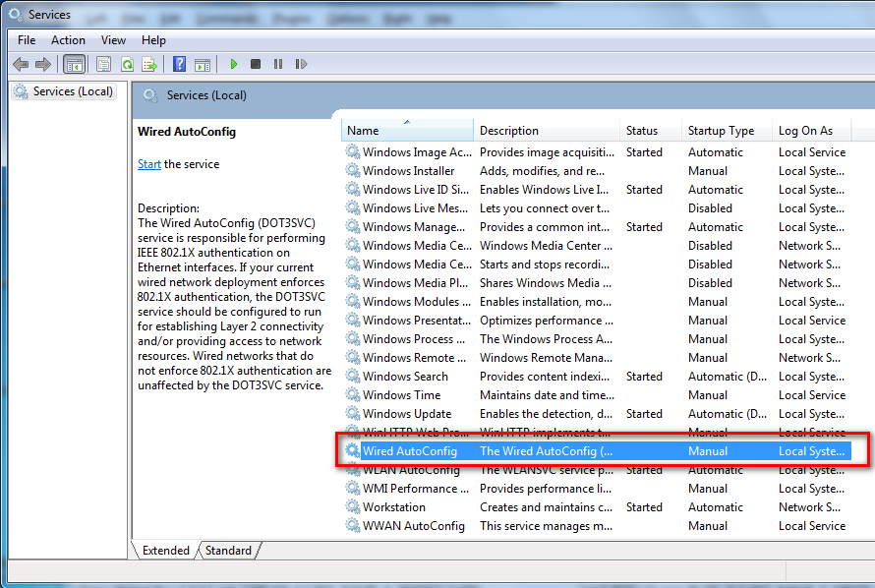875x588 pixels.
Task: Click description 'Optimizes performance ...'
Action: coord(547,321)
